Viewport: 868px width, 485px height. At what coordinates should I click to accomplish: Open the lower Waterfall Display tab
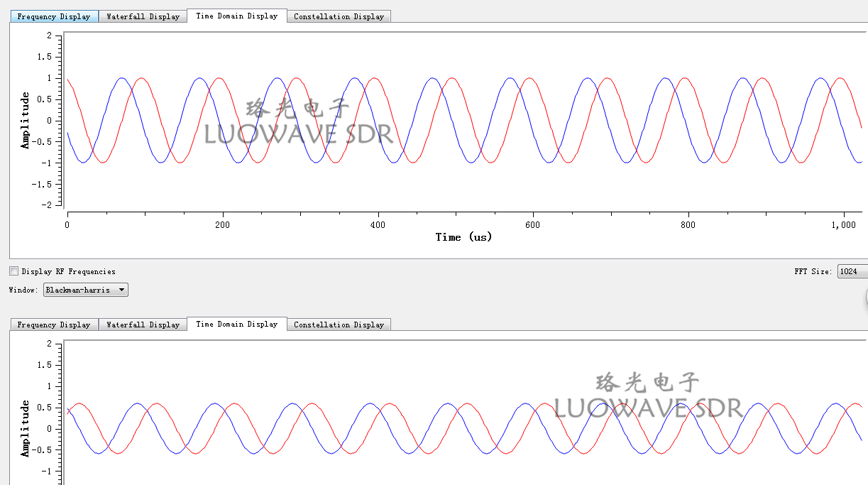[142, 325]
